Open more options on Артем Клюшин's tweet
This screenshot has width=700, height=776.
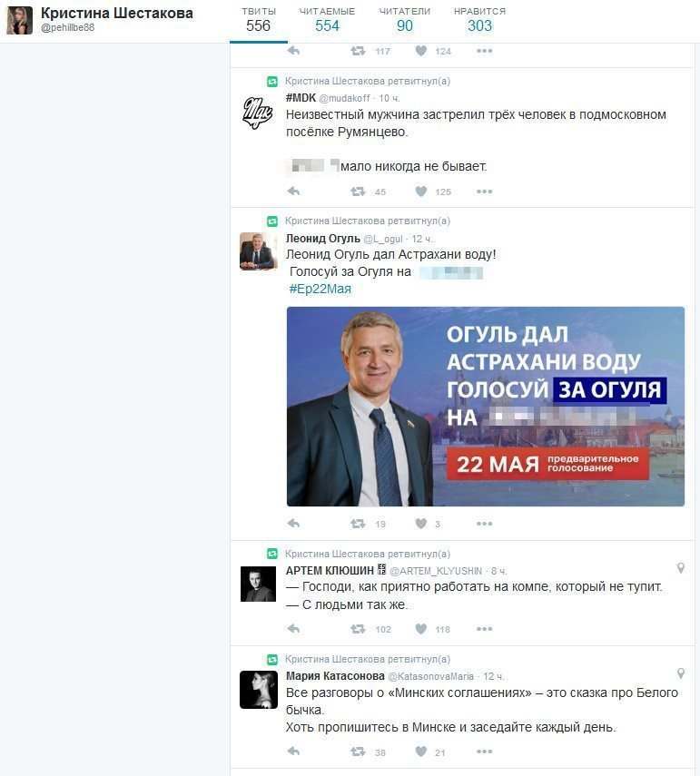point(484,629)
